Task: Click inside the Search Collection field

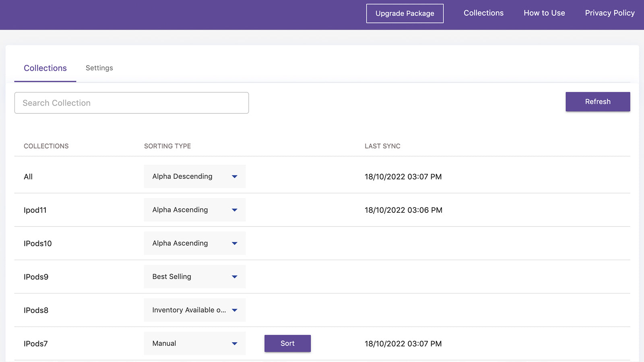Action: [x=132, y=103]
